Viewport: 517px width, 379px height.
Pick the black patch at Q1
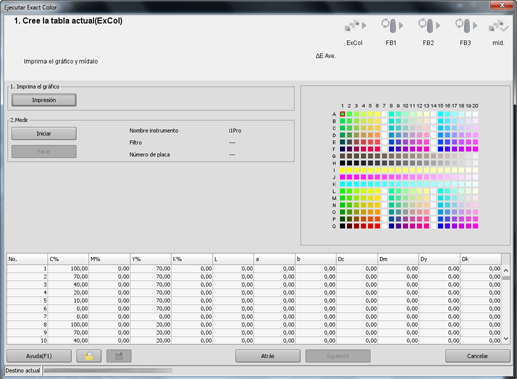[x=342, y=226]
